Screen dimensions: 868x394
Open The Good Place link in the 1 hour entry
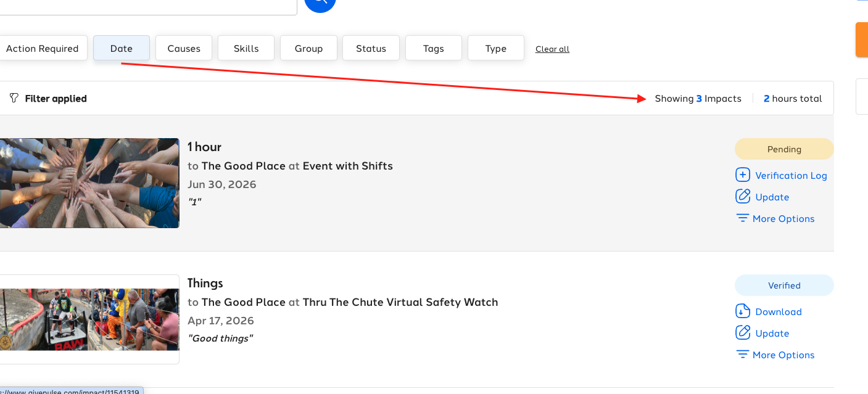pos(244,166)
